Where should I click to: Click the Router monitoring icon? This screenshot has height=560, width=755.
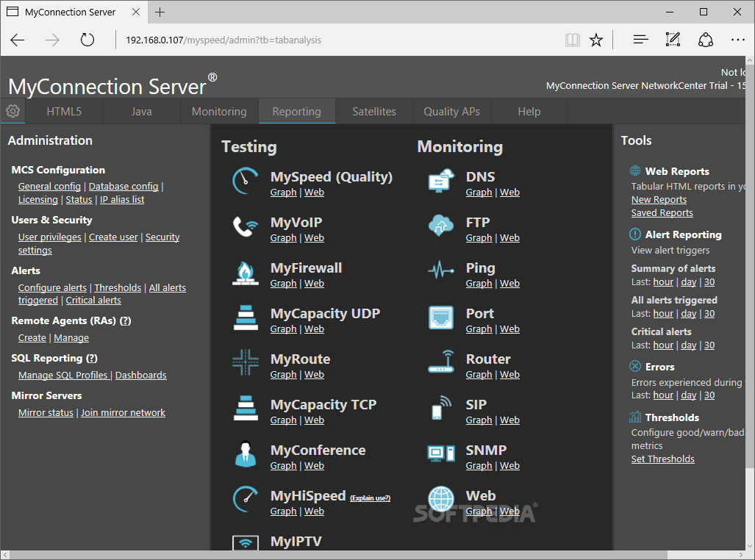[x=441, y=362]
